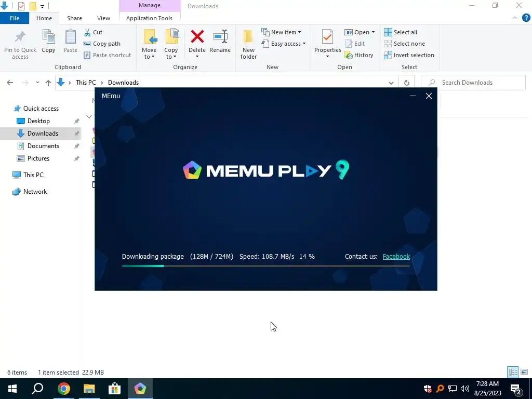Open the notification center icon
Screen dimensions: 532x399
click(x=516, y=389)
